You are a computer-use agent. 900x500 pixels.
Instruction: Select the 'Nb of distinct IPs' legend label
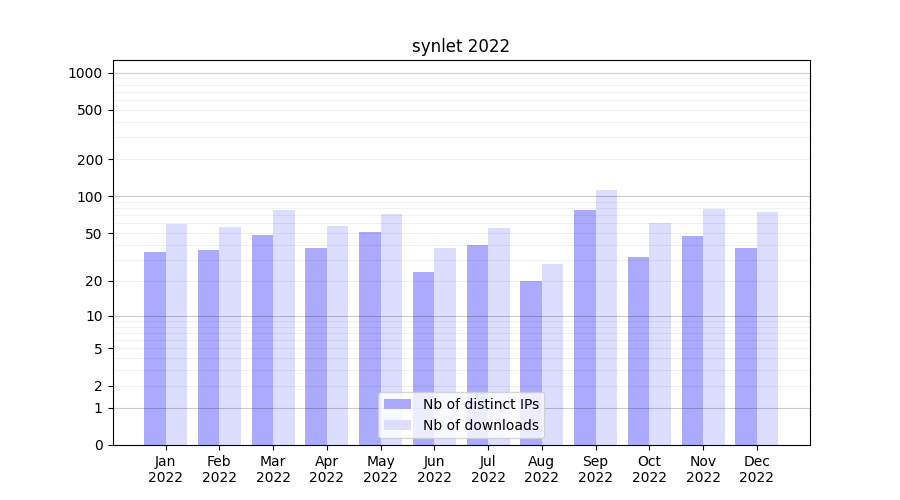click(x=480, y=404)
